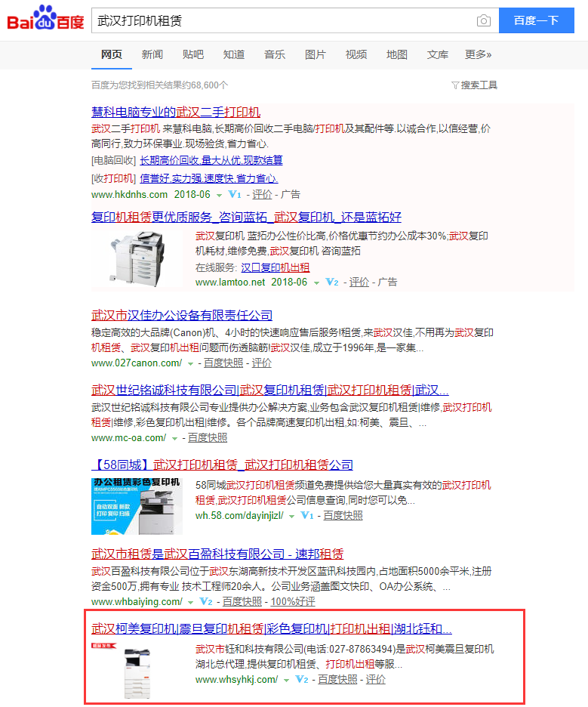The image size is (588, 707).
Task: Expand dropdown arrow next to www.lamtoo.net
Action: pyautogui.click(x=316, y=283)
